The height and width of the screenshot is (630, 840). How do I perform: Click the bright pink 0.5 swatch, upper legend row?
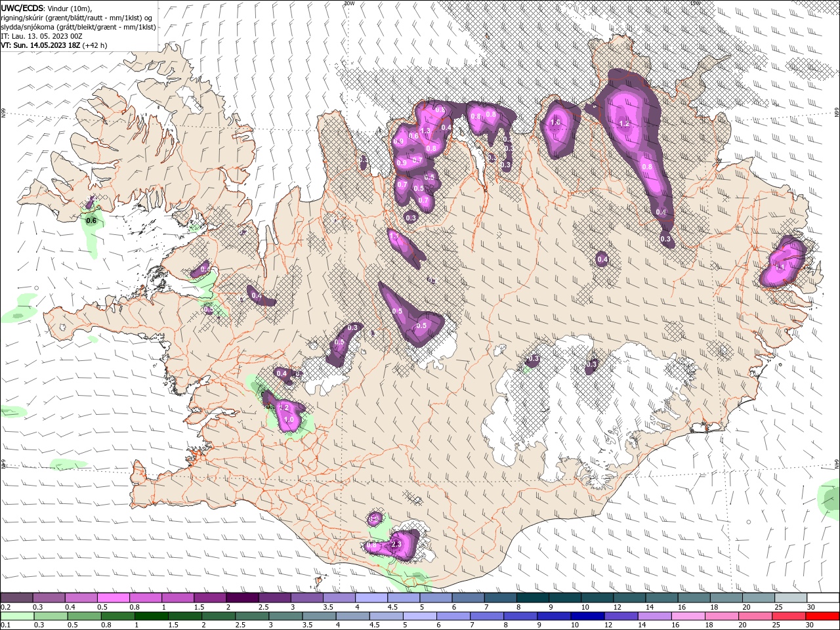[x=113, y=598]
